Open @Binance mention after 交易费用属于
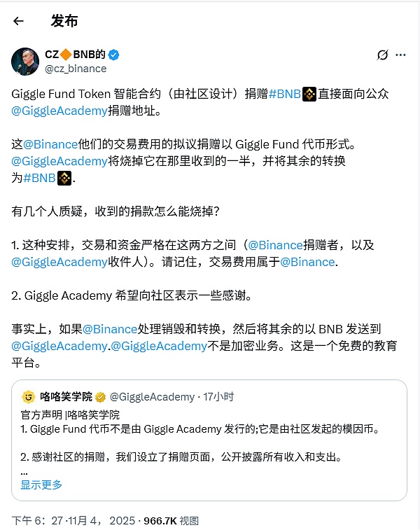The image size is (420, 530). point(307,262)
